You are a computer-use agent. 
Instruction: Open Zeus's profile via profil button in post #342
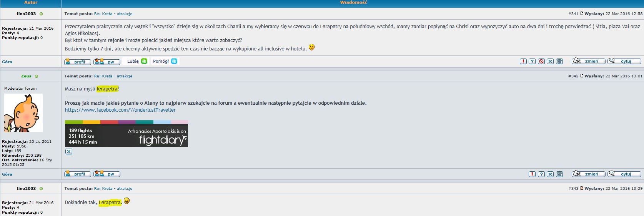(x=78, y=174)
